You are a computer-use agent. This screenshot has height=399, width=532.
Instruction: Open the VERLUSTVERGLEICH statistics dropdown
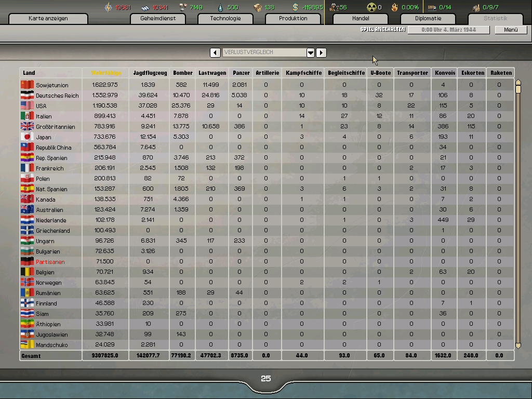point(310,52)
